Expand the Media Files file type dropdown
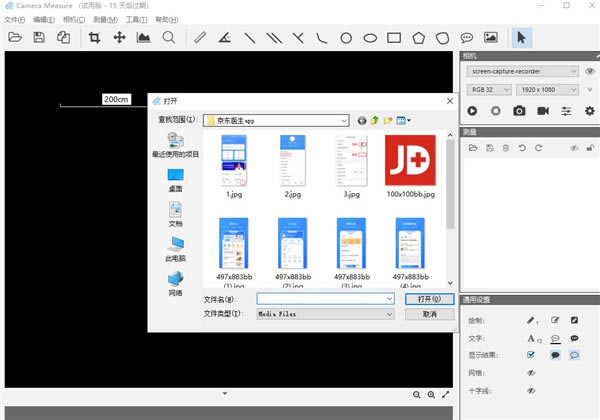 pos(389,314)
